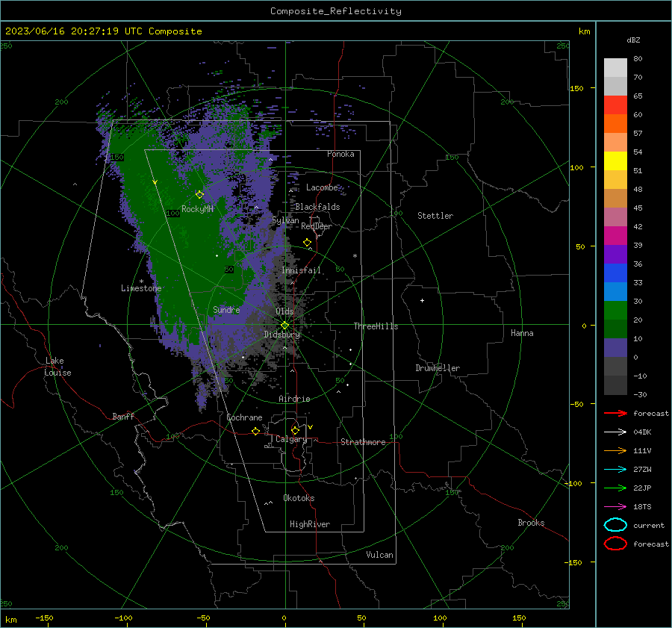The image size is (672, 628).
Task: Click the 33 dBZ blue color swatch
Action: pyautogui.click(x=615, y=291)
